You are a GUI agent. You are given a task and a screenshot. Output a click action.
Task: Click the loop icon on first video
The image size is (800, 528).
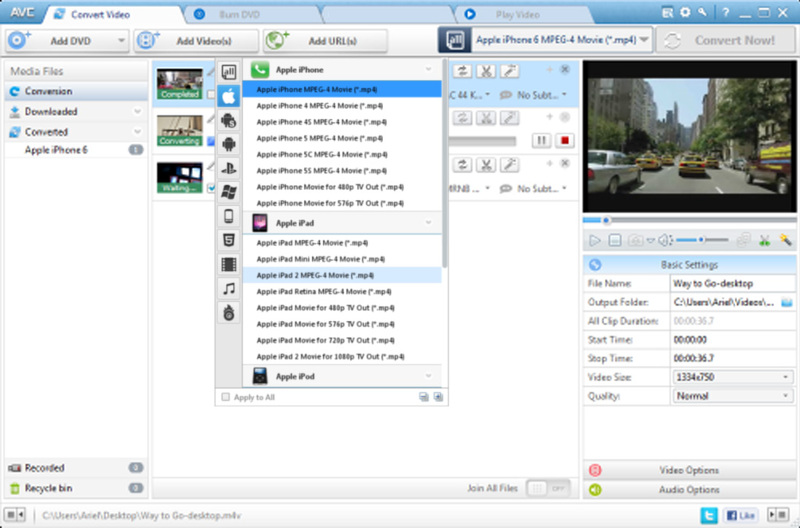[x=462, y=71]
